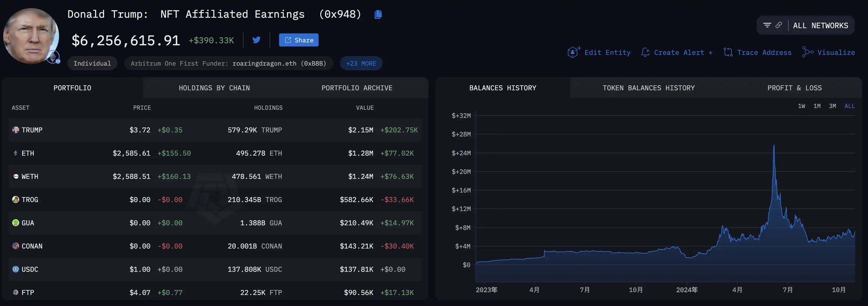The height and width of the screenshot is (306, 868).
Task: Click the Edit Entity icon
Action: pos(574,52)
